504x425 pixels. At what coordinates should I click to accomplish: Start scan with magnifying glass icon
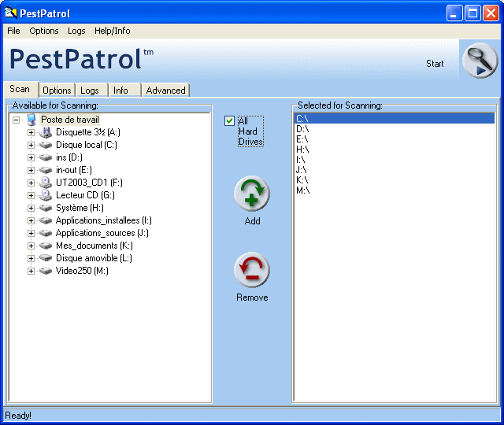pos(480,60)
